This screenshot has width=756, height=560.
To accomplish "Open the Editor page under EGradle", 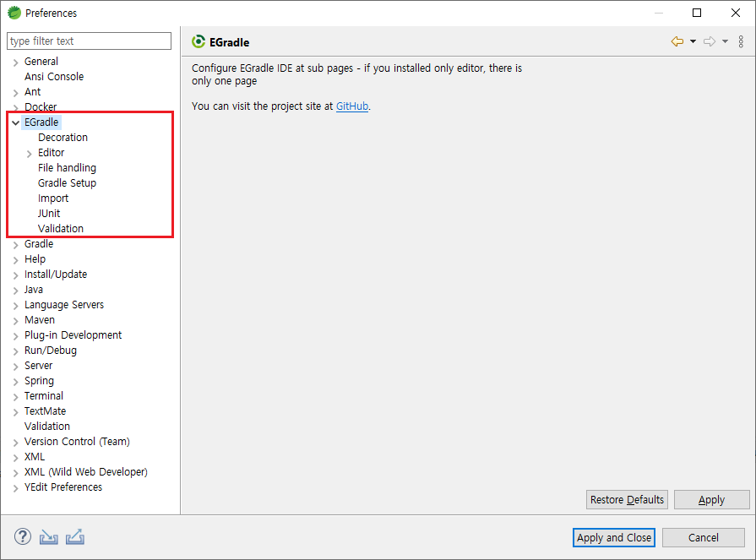I will coord(52,153).
